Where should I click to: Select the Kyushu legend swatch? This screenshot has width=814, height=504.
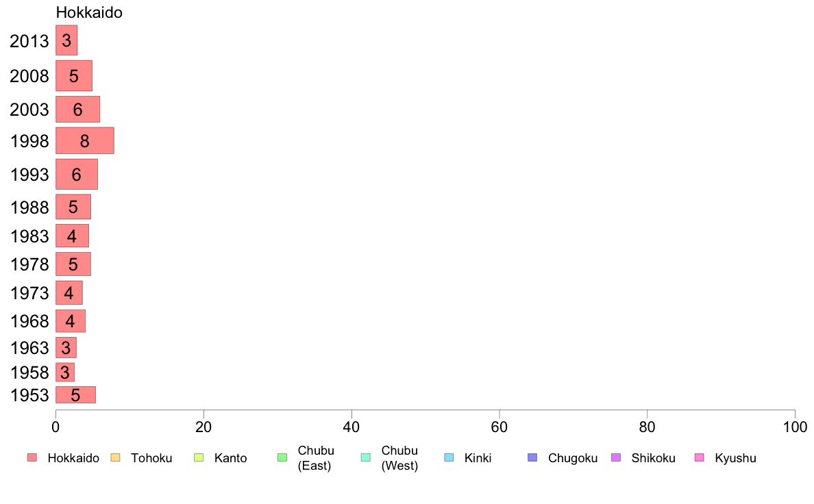click(x=700, y=457)
